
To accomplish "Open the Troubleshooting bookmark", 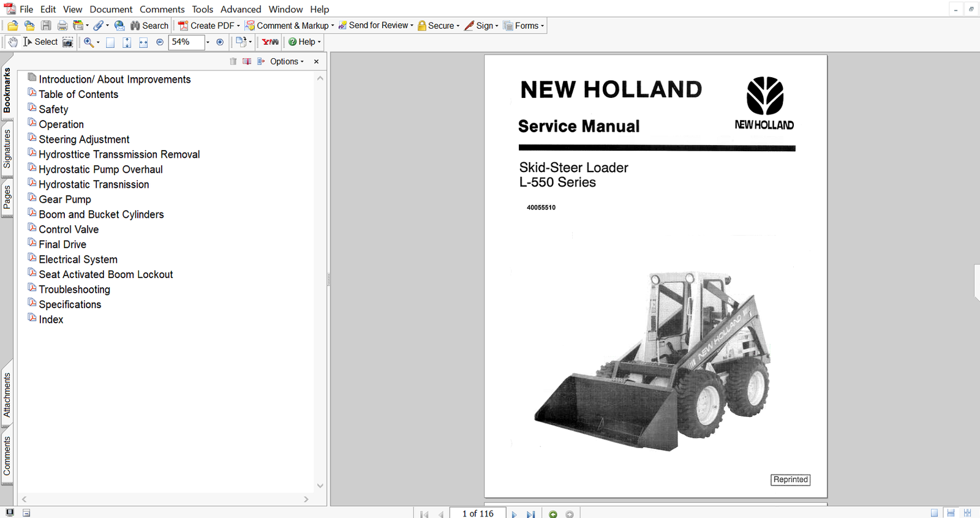I will [74, 290].
